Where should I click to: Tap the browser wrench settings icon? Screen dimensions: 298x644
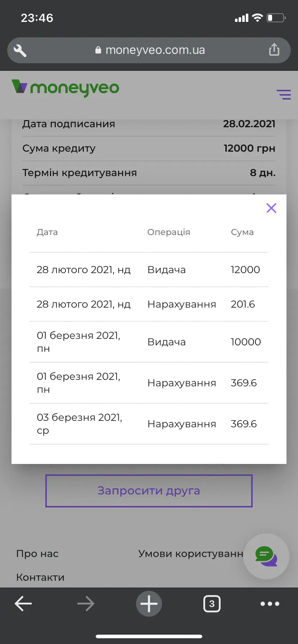[20, 51]
